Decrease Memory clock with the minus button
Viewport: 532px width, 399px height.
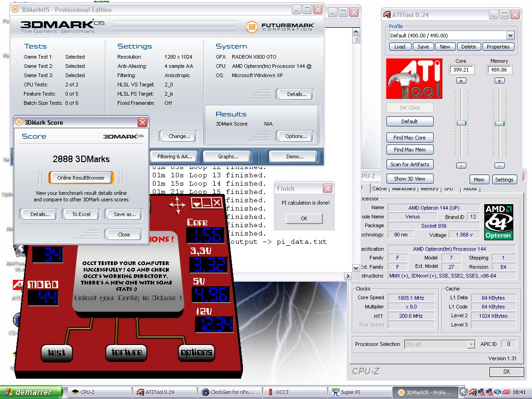tap(499, 166)
